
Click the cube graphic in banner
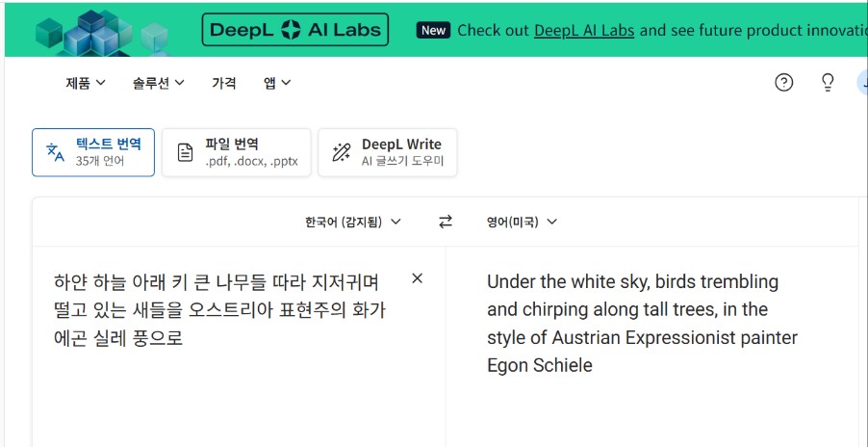point(96,29)
